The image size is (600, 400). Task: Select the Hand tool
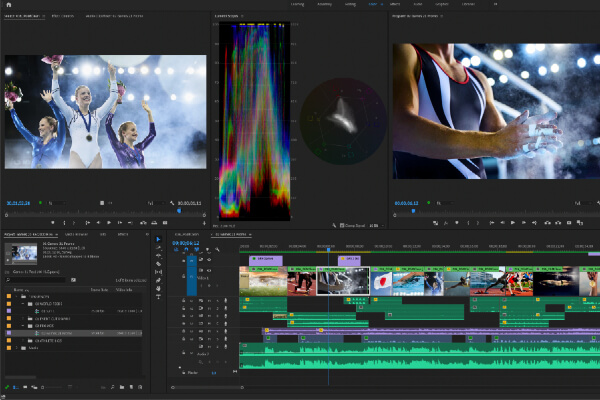(x=158, y=288)
